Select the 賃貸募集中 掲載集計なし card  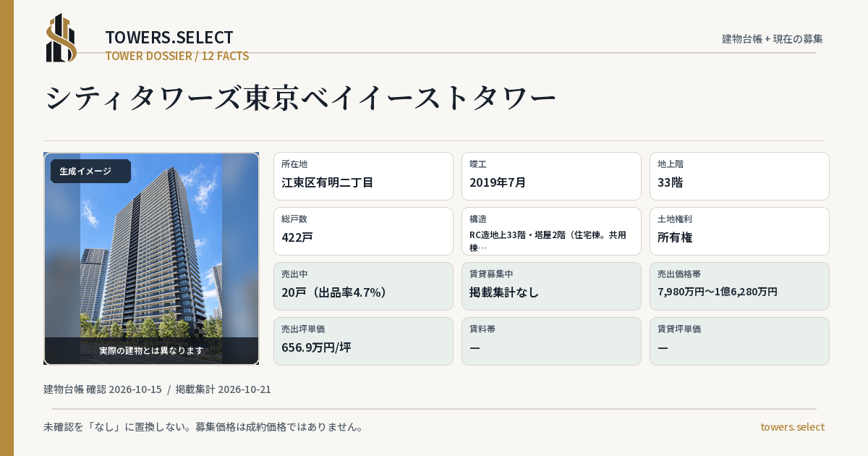pos(551,286)
